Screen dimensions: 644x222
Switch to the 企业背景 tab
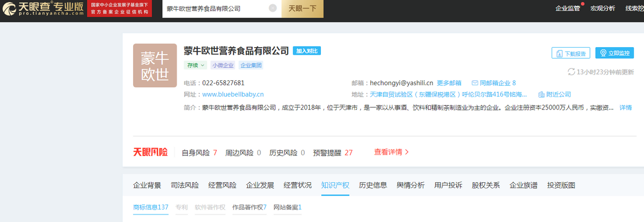pyautogui.click(x=147, y=186)
